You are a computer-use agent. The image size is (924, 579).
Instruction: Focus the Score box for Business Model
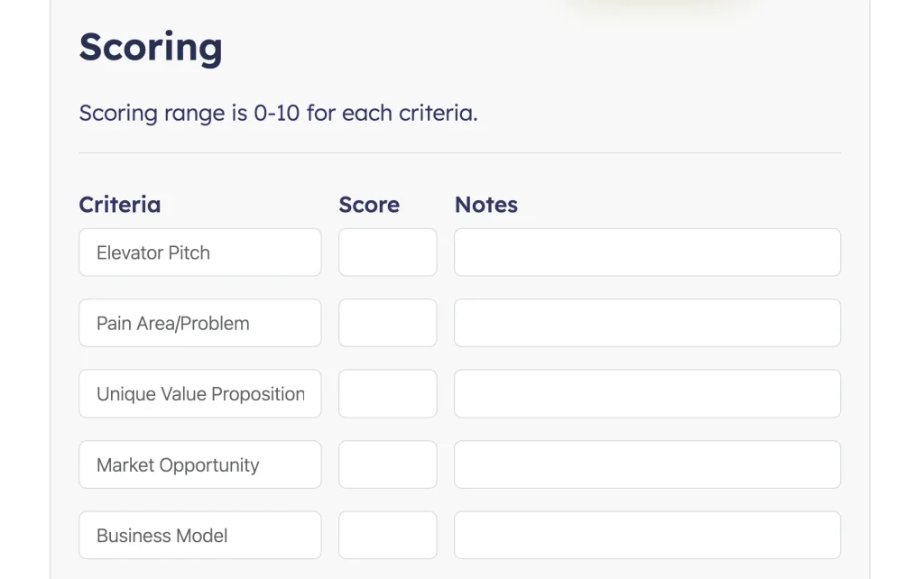pyautogui.click(x=387, y=536)
